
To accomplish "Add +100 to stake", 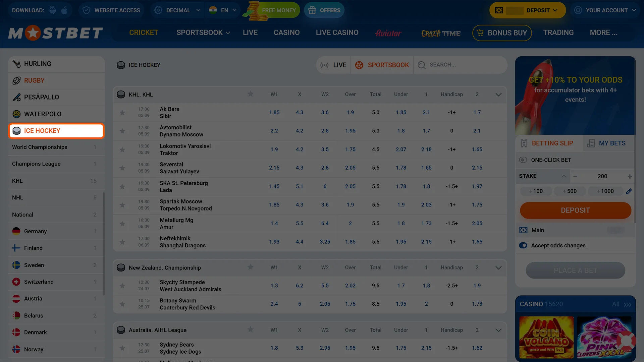I will pyautogui.click(x=536, y=191).
